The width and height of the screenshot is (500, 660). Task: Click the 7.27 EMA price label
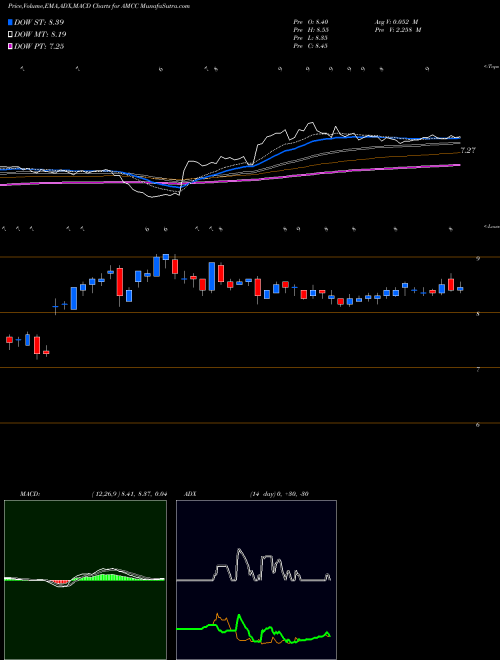[x=468, y=150]
